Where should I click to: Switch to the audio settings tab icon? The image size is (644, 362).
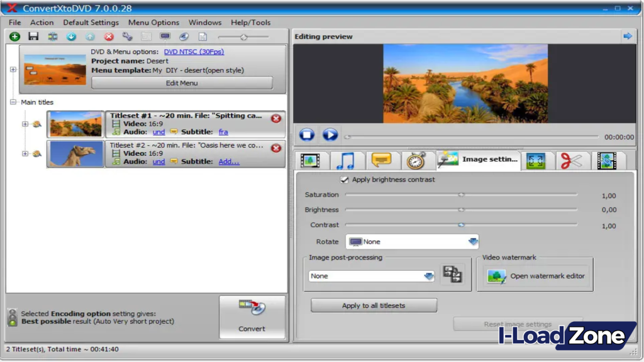[x=347, y=161]
